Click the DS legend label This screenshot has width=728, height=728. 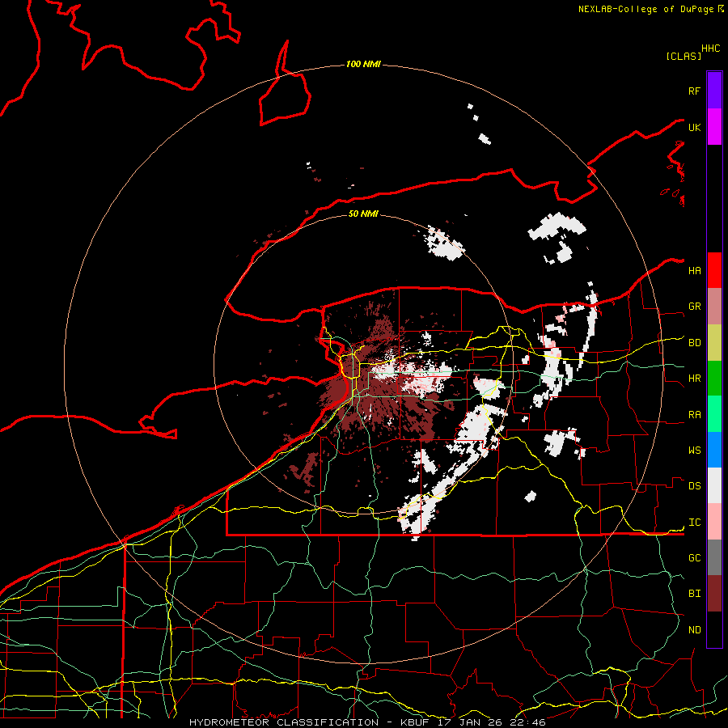(x=694, y=485)
